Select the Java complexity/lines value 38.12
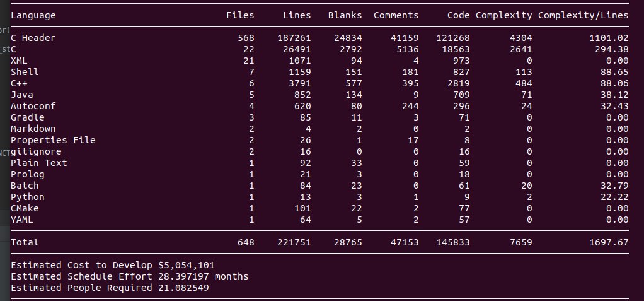This screenshot has width=644, height=301. pyautogui.click(x=614, y=95)
